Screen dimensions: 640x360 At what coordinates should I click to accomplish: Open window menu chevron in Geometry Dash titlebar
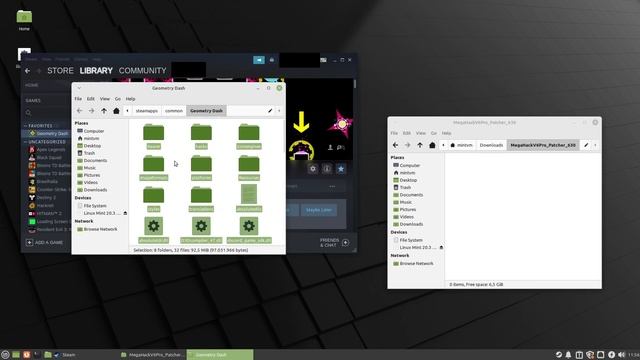79,88
